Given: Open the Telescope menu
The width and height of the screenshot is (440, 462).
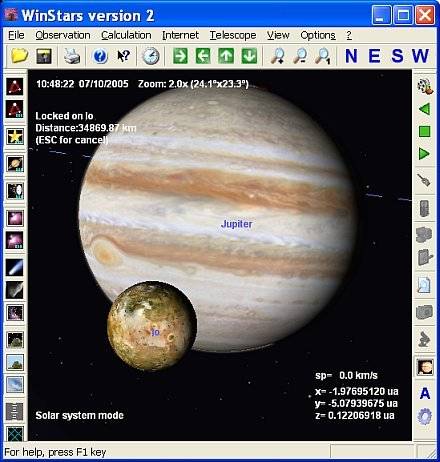Looking at the screenshot, I should point(233,35).
